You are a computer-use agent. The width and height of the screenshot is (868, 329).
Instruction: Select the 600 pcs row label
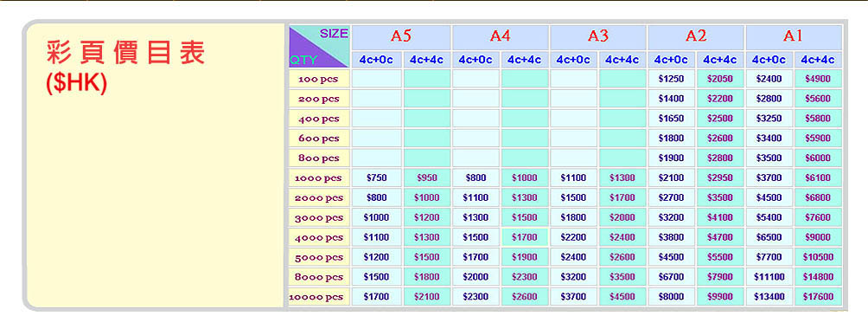tap(318, 139)
